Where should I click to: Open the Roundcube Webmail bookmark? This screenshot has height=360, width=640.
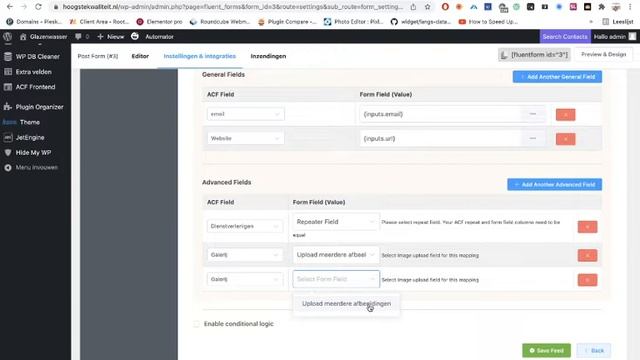coord(220,22)
